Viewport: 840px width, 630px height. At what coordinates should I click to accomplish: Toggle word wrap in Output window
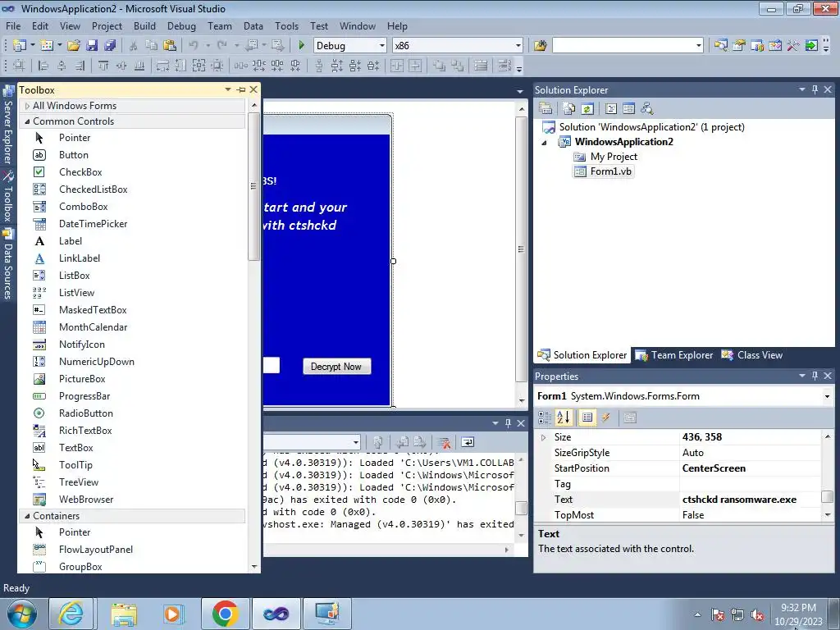pyautogui.click(x=468, y=442)
